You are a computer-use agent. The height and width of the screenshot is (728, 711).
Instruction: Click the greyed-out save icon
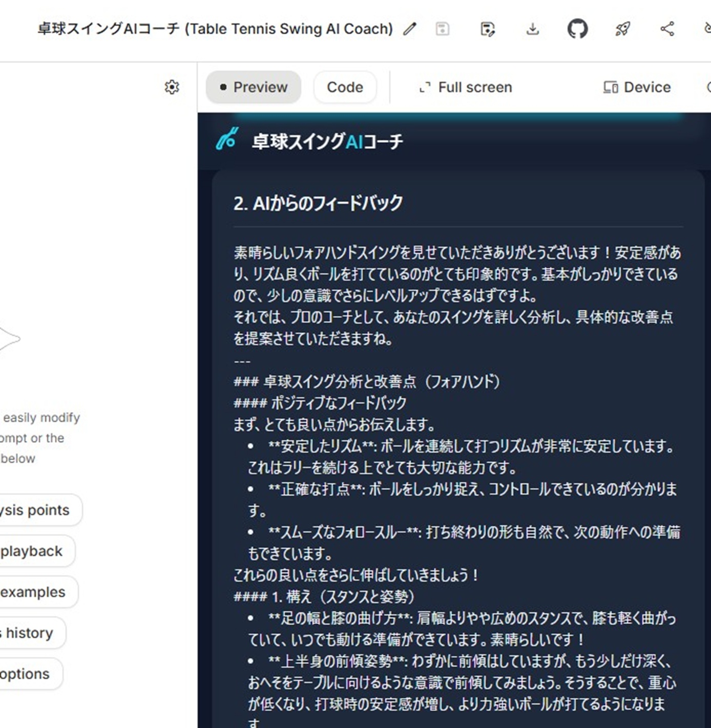443,29
